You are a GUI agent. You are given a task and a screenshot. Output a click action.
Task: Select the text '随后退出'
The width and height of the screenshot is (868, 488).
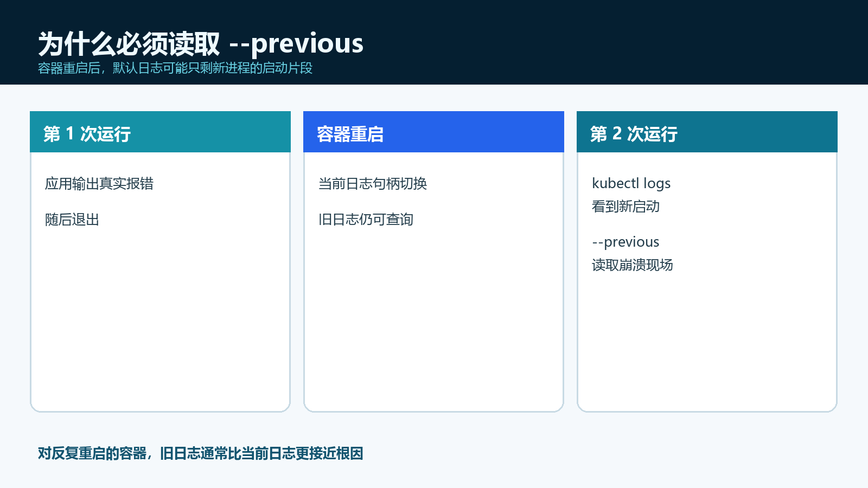click(72, 220)
